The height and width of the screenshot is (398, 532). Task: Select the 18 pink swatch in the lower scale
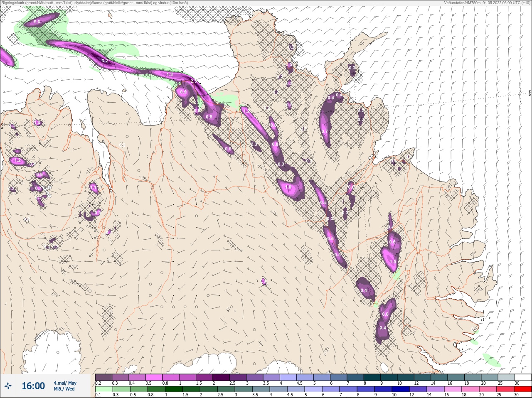470,389
